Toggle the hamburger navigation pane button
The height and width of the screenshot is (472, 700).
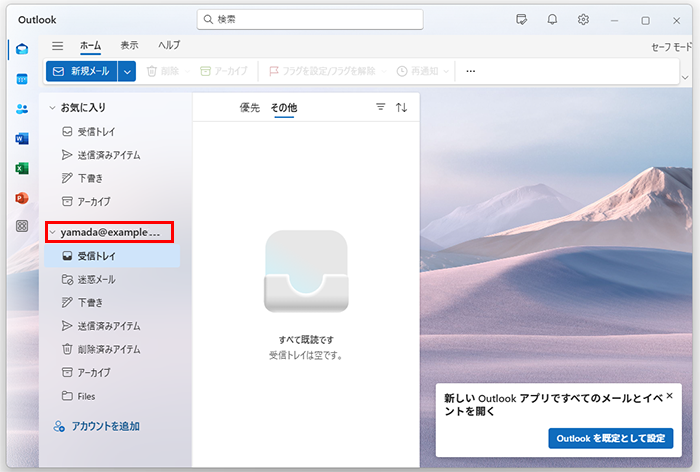[58, 46]
